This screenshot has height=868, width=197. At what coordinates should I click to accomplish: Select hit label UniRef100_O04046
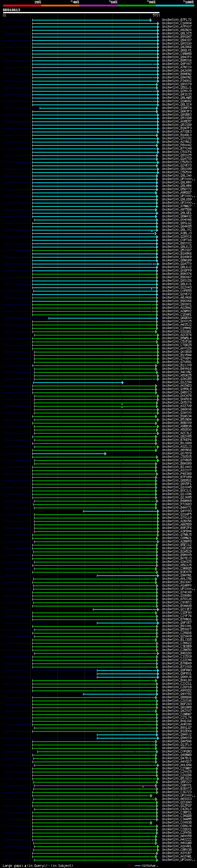coord(177,220)
